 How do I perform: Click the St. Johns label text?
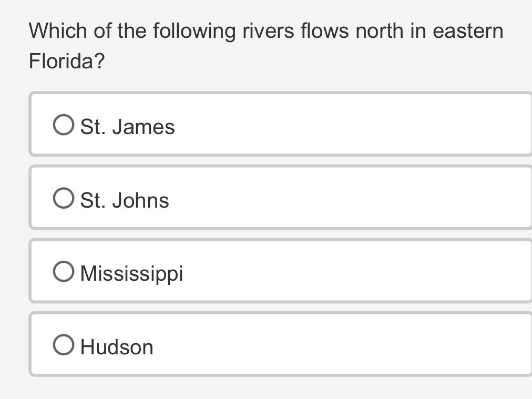pyautogui.click(x=124, y=200)
